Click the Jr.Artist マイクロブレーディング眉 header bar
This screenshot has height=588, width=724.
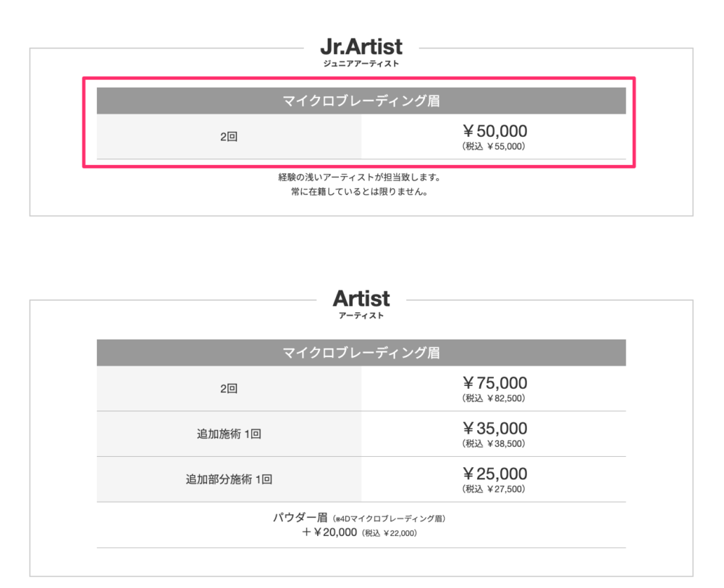[x=361, y=101]
